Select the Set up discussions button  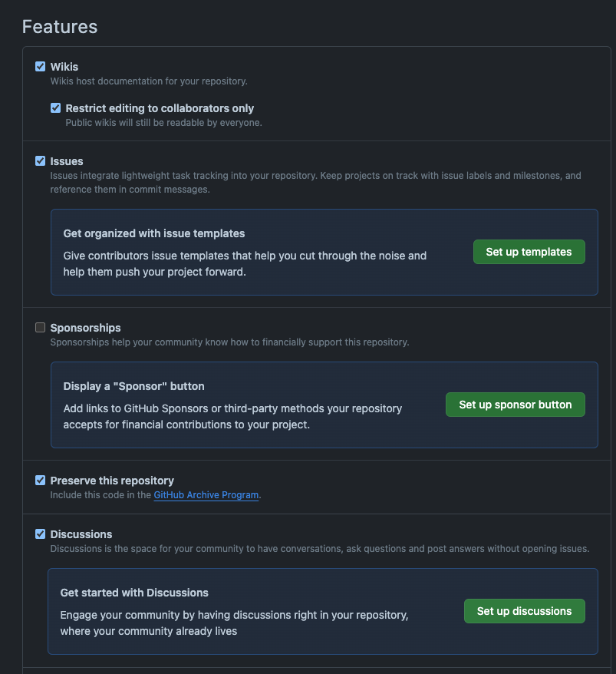[x=524, y=611]
